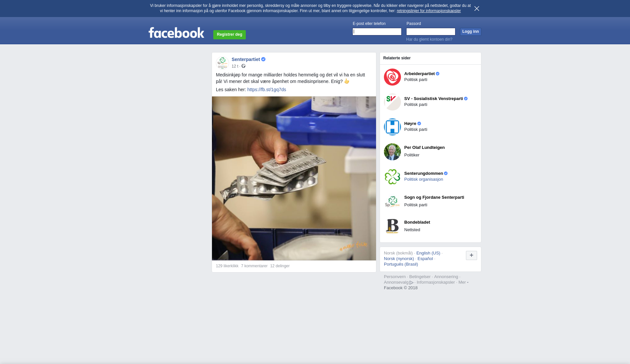Click the Høyre H logo icon
630x364 pixels.
point(392,127)
